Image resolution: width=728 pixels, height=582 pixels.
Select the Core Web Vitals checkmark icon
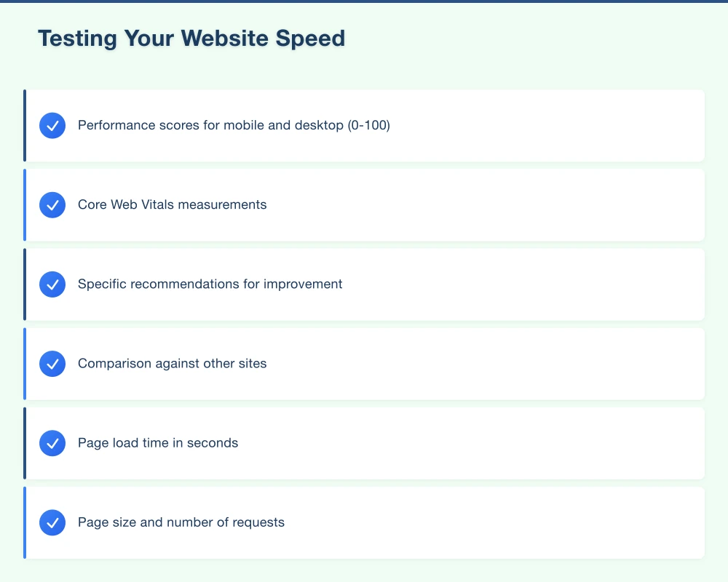(52, 204)
